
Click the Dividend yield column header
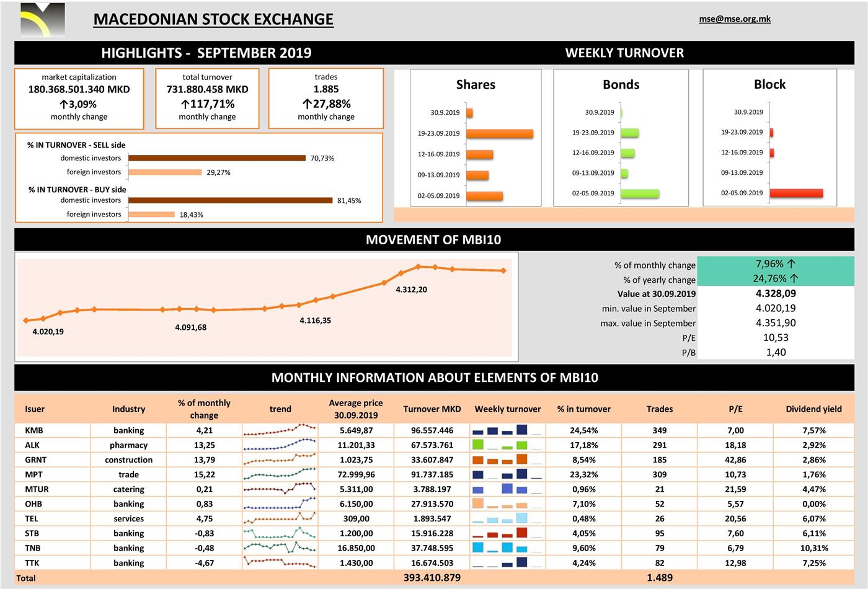pos(813,409)
